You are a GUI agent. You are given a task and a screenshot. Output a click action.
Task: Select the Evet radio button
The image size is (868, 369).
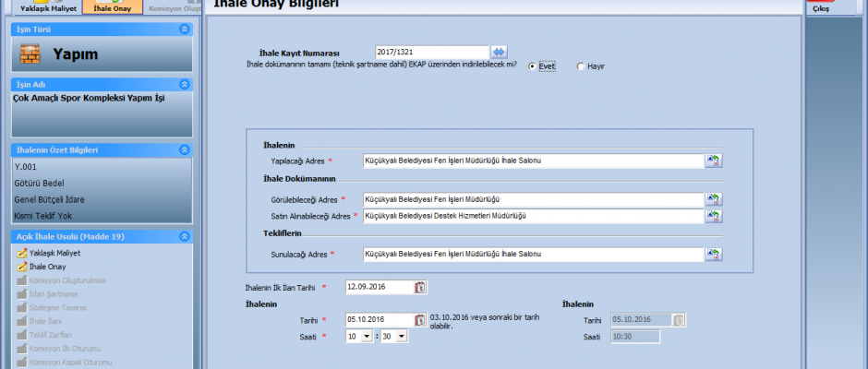(532, 66)
